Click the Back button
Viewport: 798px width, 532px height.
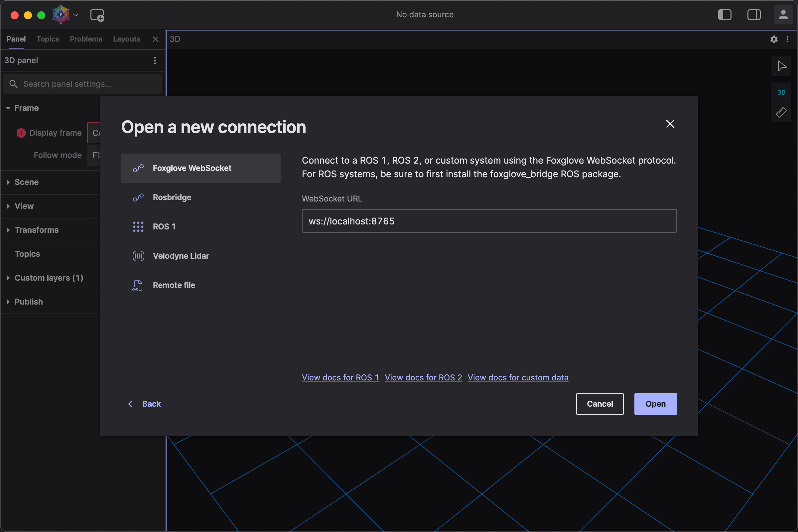pyautogui.click(x=144, y=404)
